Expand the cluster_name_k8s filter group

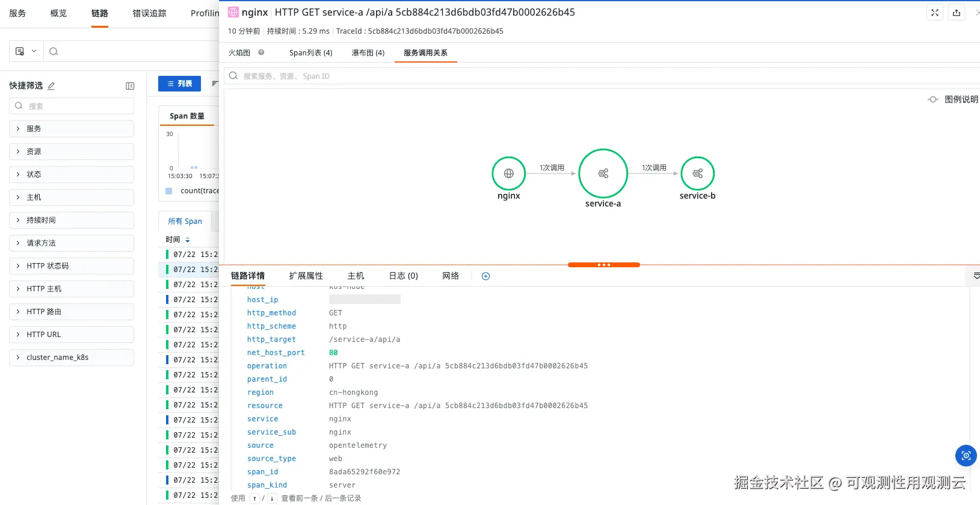click(x=72, y=358)
